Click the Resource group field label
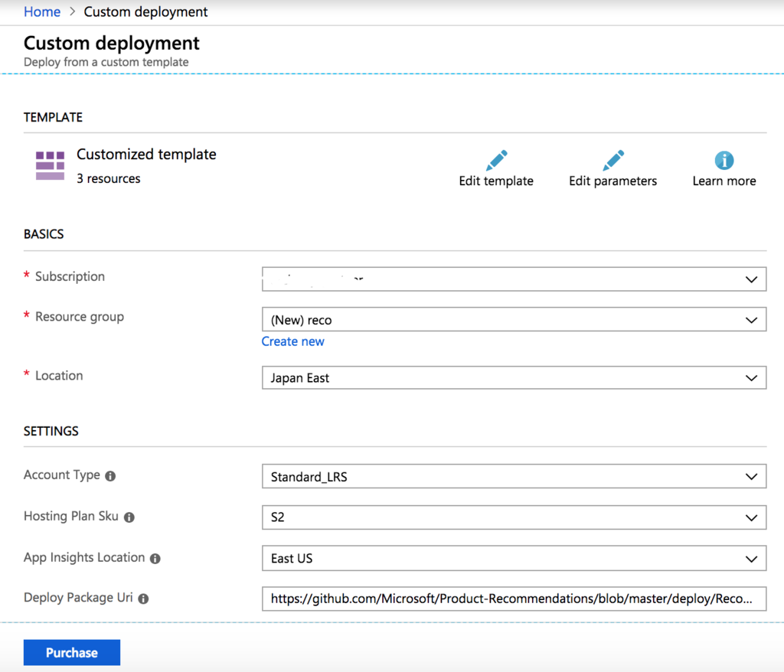The height and width of the screenshot is (672, 784). [x=80, y=317]
